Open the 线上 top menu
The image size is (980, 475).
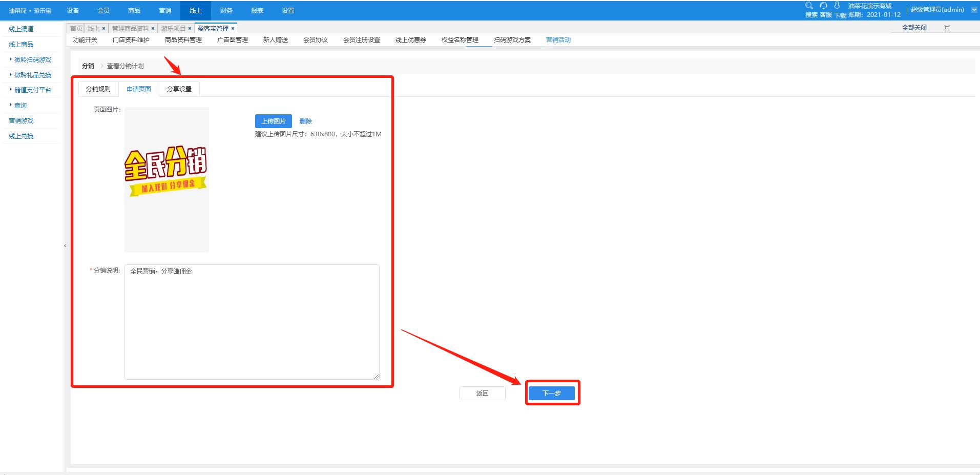(196, 11)
